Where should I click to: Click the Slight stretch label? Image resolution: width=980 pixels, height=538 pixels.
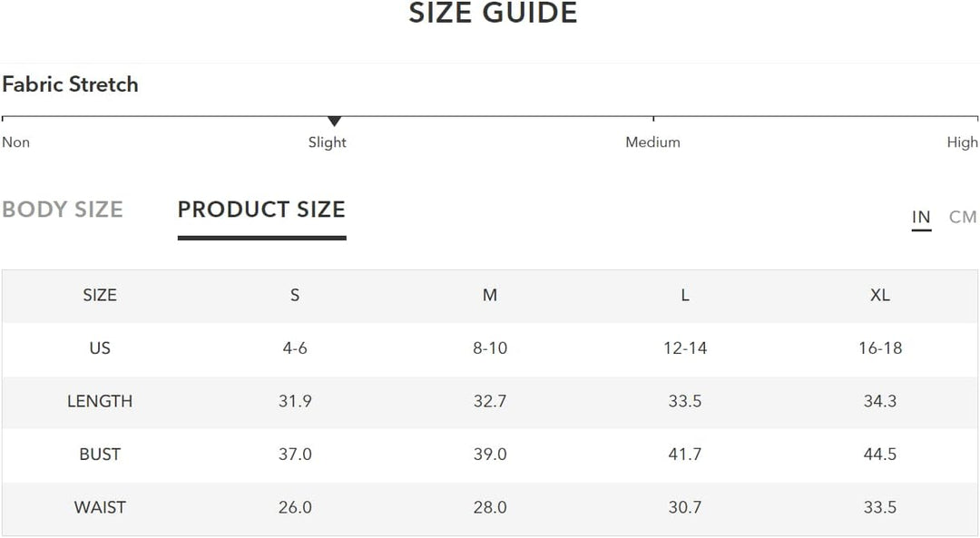(x=327, y=142)
